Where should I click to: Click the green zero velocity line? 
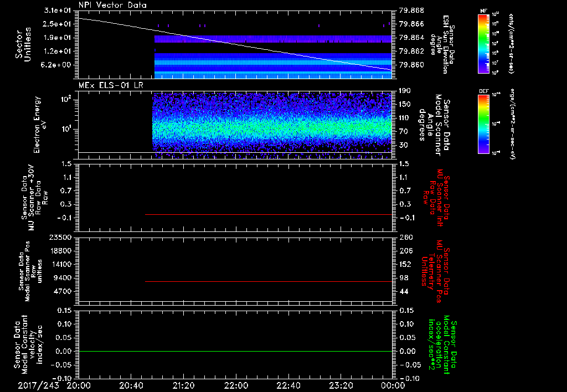coord(235,351)
